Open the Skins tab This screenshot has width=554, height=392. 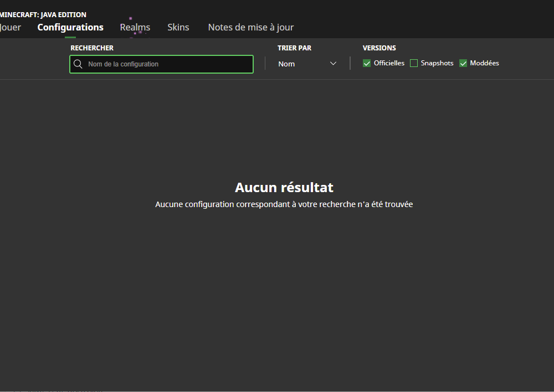(x=178, y=27)
